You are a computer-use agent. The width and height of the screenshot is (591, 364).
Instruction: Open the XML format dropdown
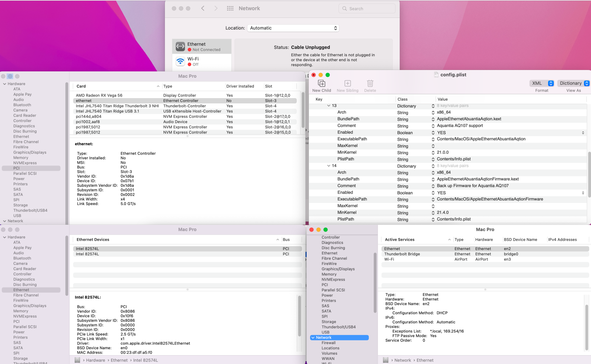[541, 83]
